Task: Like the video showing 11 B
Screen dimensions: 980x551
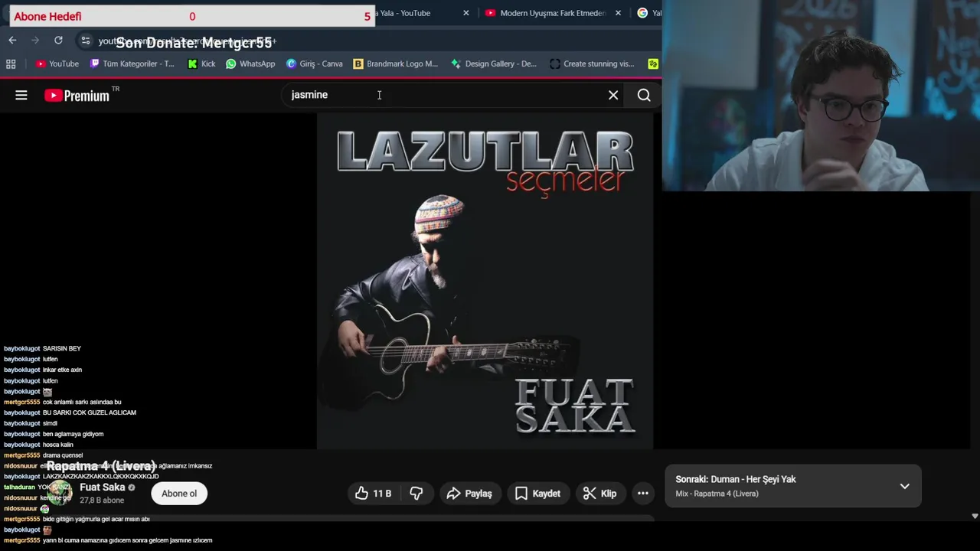Action: [374, 494]
